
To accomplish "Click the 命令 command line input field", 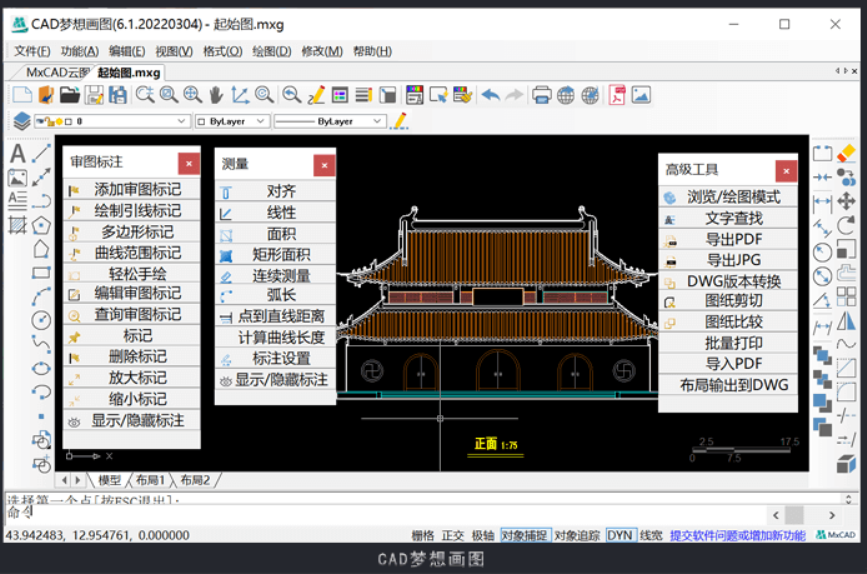I will [387, 514].
